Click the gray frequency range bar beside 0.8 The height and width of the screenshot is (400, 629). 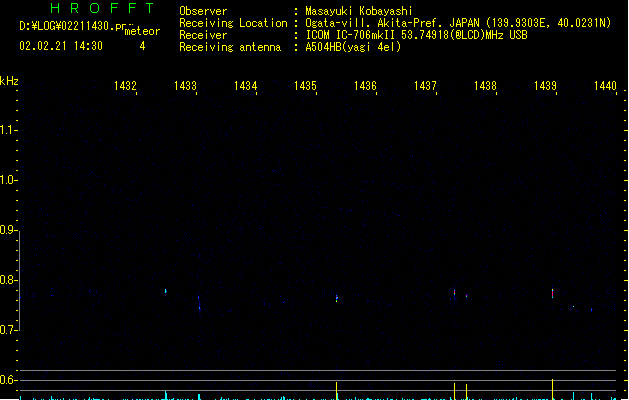[x=19, y=281]
